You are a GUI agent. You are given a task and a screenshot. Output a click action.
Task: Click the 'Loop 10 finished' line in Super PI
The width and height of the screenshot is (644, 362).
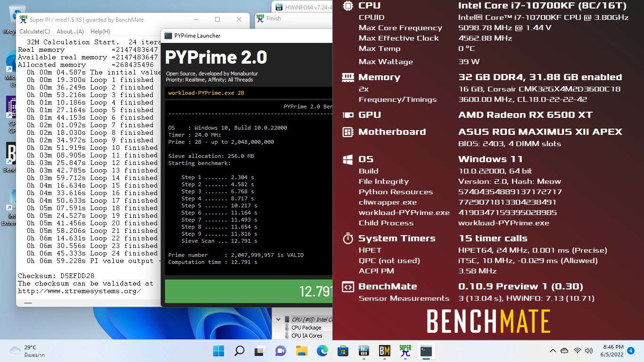pyautogui.click(x=92, y=148)
